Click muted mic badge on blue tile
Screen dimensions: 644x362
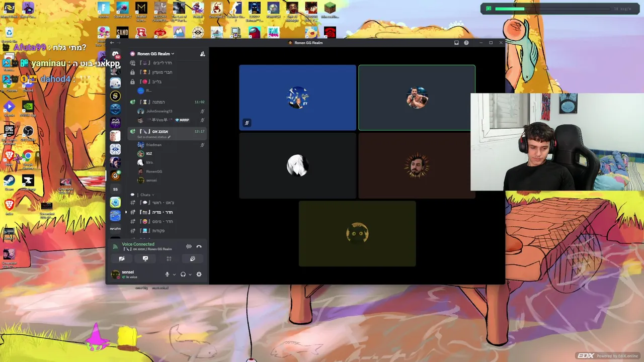click(x=247, y=123)
